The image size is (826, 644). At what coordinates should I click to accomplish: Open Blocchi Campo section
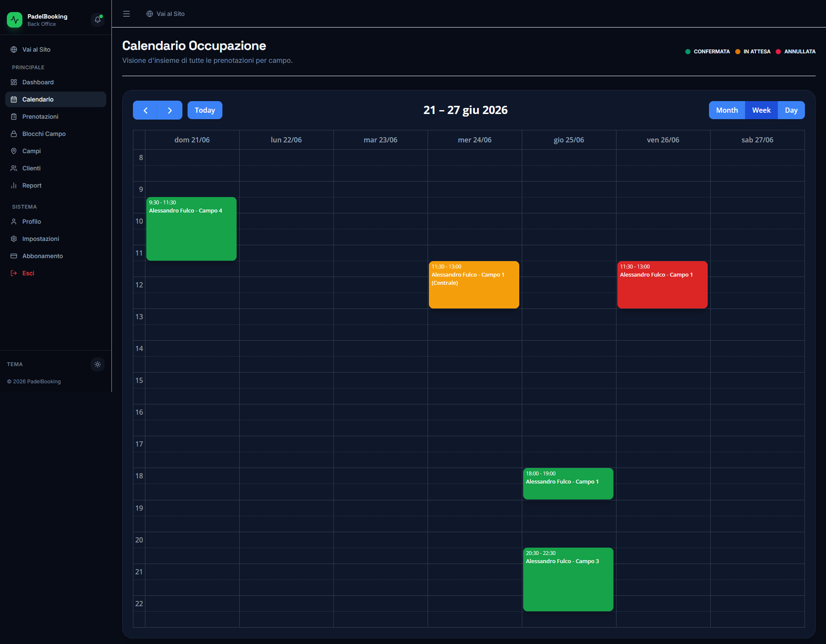pos(55,134)
